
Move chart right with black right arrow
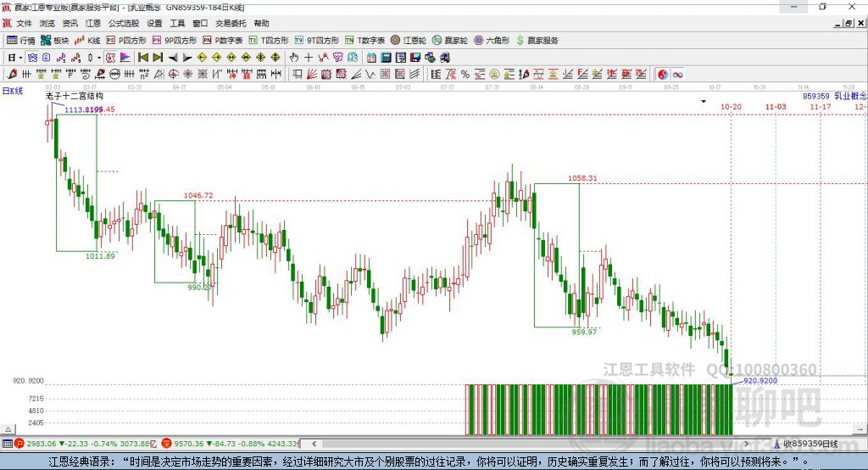pos(187,58)
